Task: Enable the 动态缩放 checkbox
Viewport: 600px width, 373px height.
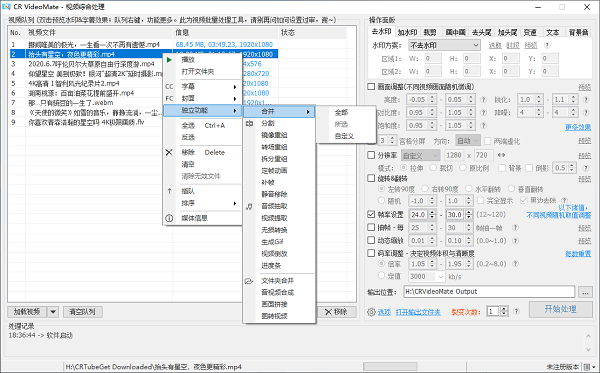Action: pyautogui.click(x=371, y=240)
